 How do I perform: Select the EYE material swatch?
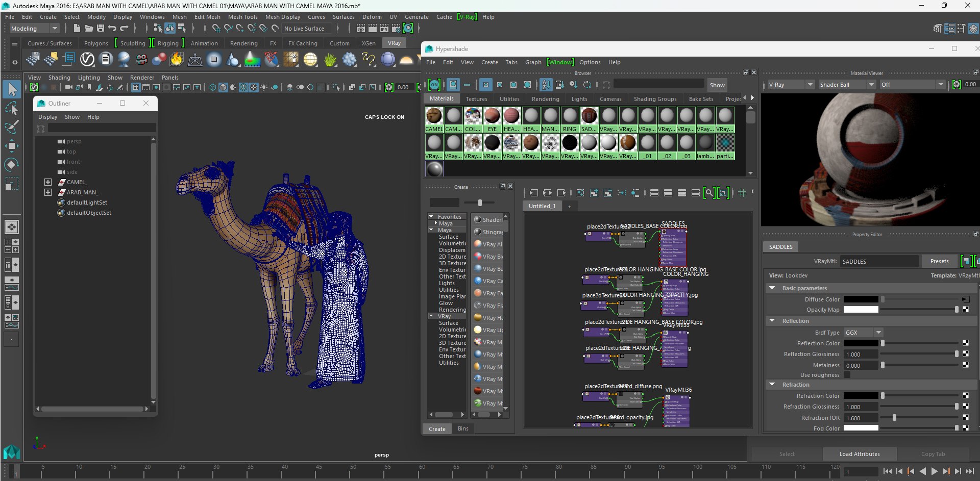(x=492, y=120)
